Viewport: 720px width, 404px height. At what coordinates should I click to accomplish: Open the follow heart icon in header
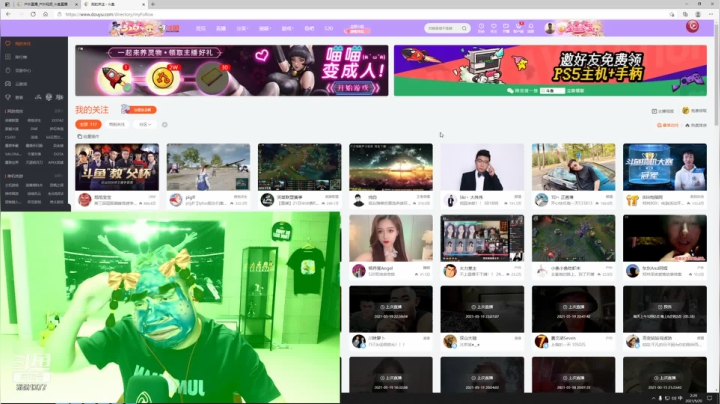point(494,28)
